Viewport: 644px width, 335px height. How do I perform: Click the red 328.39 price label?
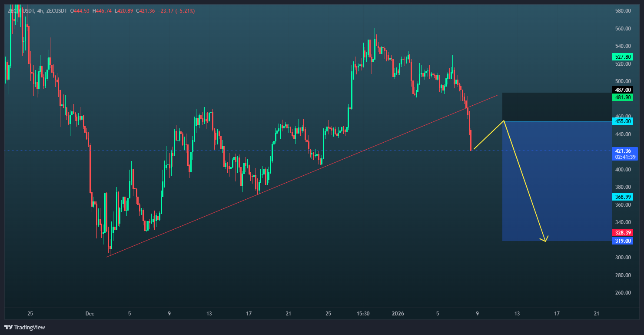coord(622,233)
